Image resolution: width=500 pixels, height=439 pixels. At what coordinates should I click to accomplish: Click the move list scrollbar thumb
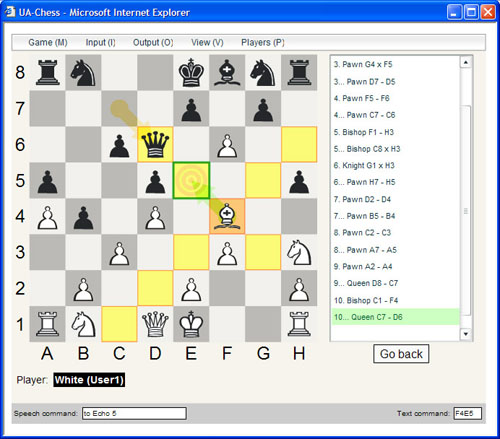[x=466, y=210]
